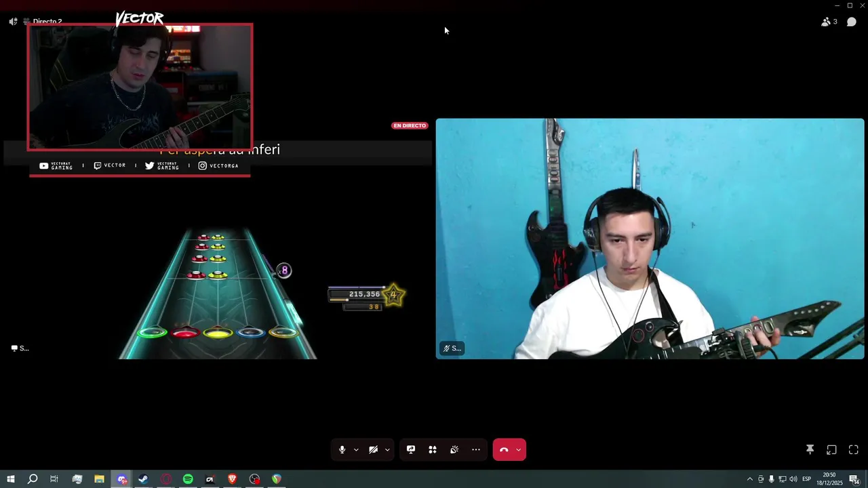Click the microphone icon in system tray
868x488 pixels.
click(x=771, y=479)
